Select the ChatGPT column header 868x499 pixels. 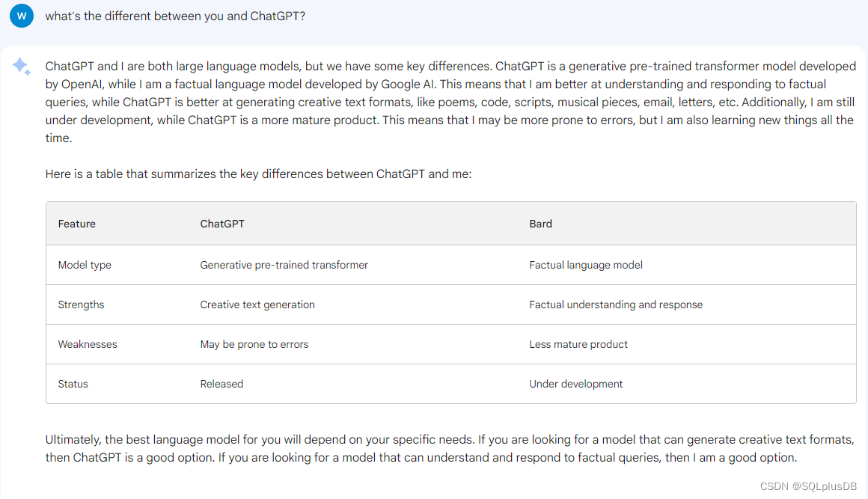[x=222, y=224]
